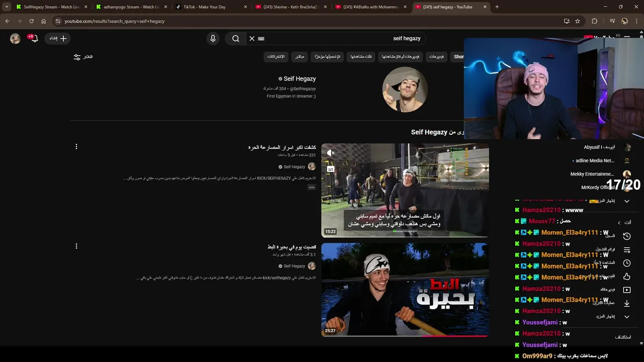Expand more subscriptions with the chevron
The width and height of the screenshot is (644, 362).
627,201
